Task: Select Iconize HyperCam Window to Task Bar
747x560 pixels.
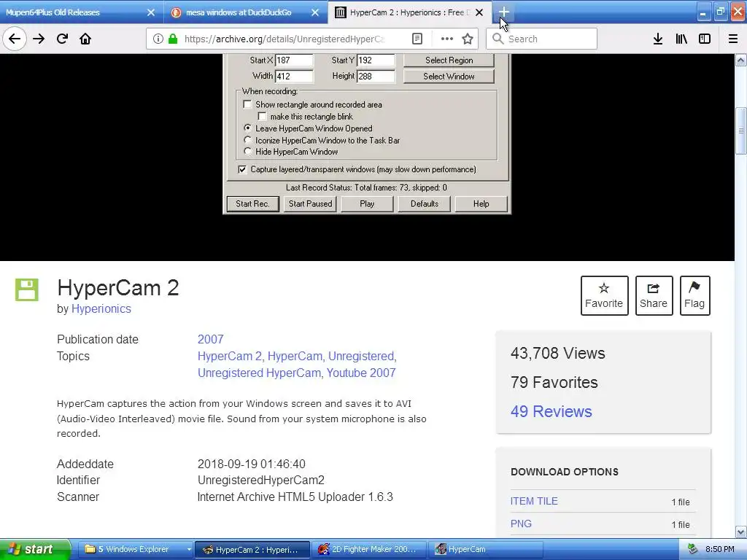Action: (x=247, y=140)
